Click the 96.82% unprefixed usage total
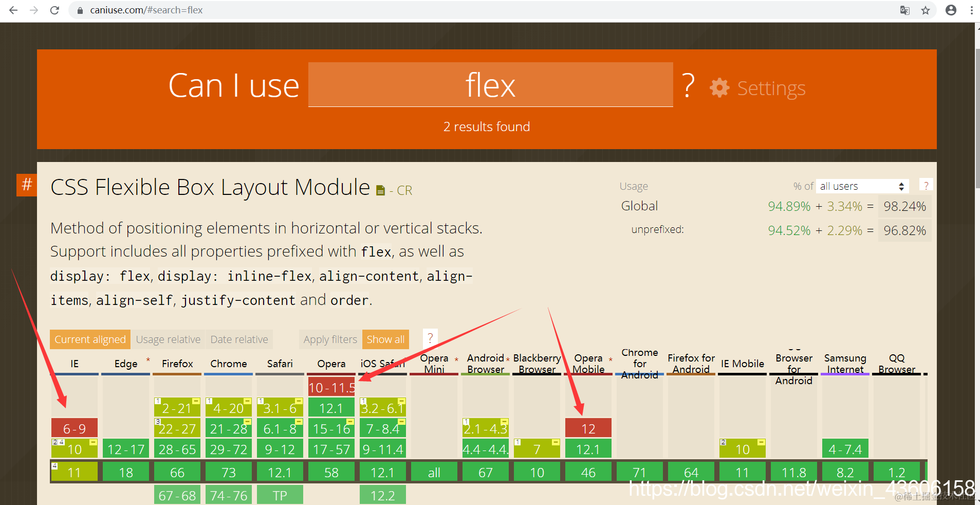This screenshot has height=505, width=980. [904, 230]
